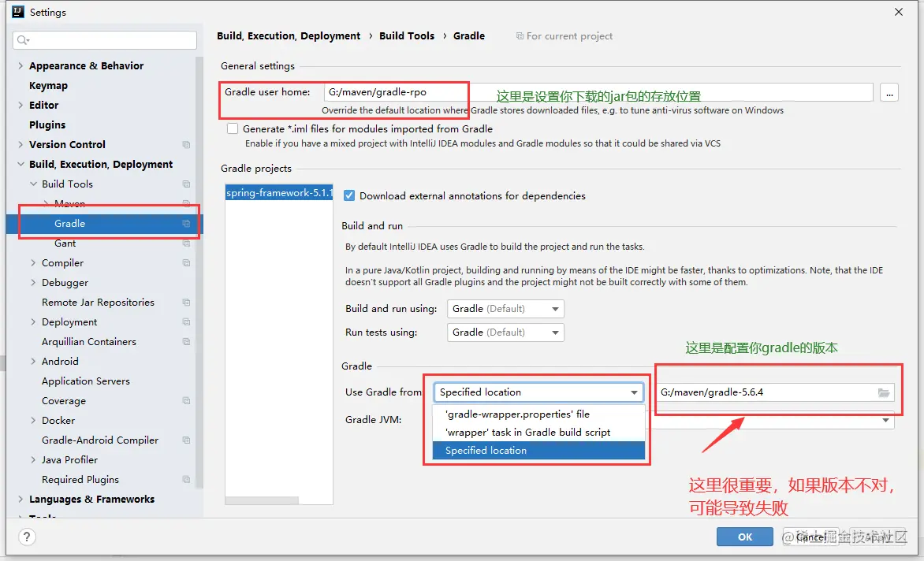The height and width of the screenshot is (561, 924).
Task: Collapse Build, Execution, Deployment section
Action: point(20,164)
